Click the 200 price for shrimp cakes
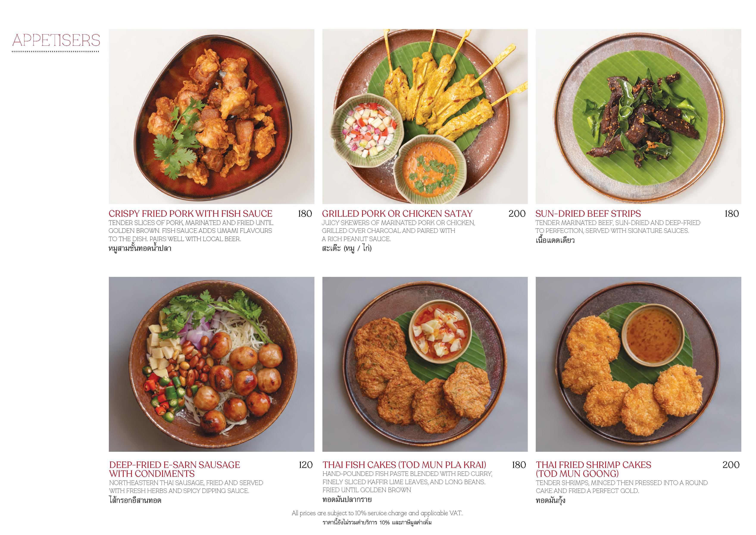 731,464
